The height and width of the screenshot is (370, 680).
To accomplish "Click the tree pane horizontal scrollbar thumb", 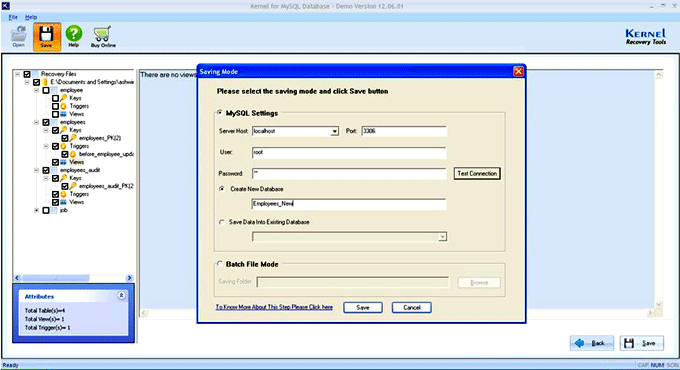I will pos(56,278).
